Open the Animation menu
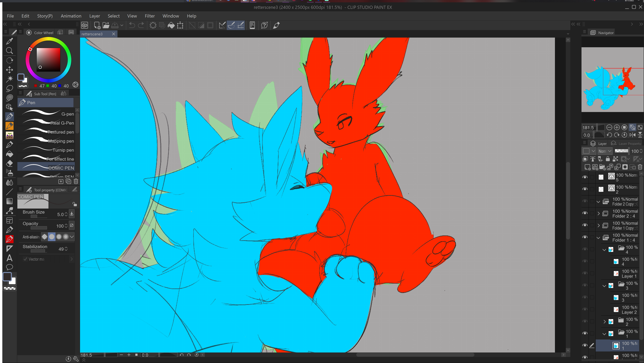Screen dimensions: 644x363 coord(71,16)
